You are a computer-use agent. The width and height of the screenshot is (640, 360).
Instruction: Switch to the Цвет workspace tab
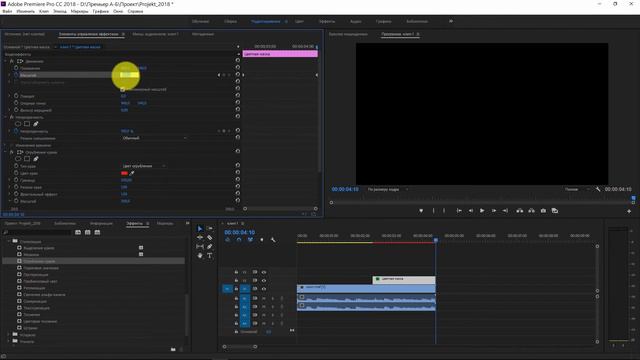(x=299, y=21)
